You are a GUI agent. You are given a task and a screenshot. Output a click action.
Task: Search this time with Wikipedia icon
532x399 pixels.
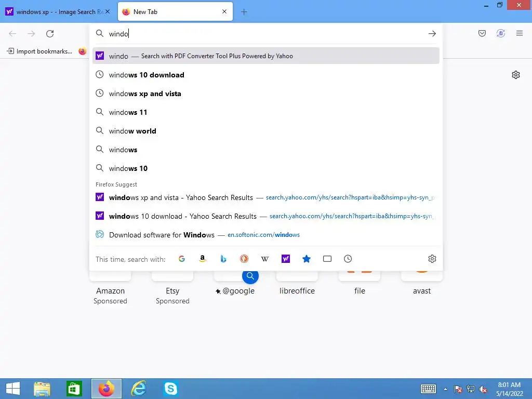tap(265, 259)
